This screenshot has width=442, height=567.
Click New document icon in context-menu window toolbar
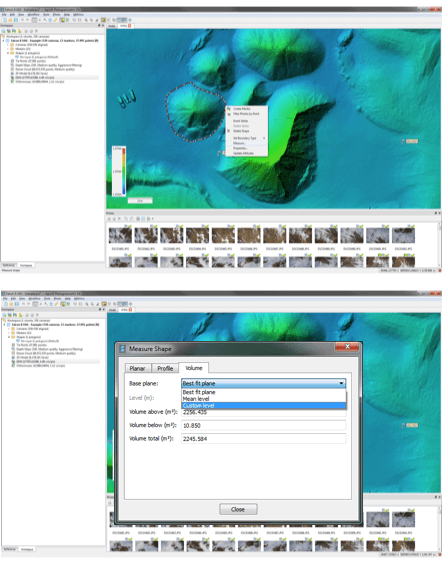pyautogui.click(x=5, y=20)
